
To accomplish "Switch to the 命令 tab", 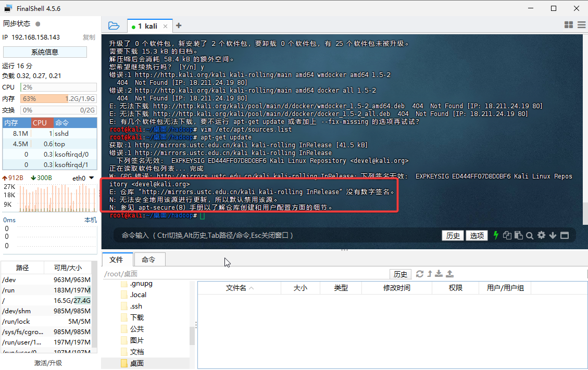I will 149,259.
